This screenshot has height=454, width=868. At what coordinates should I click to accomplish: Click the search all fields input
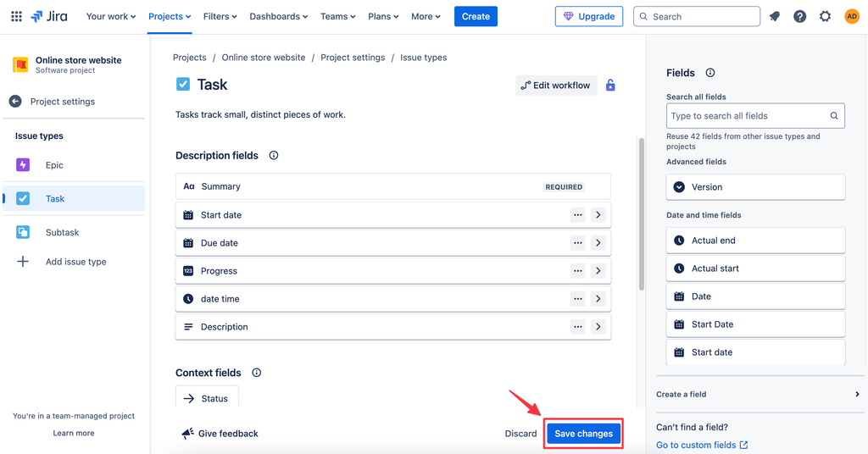click(746, 116)
